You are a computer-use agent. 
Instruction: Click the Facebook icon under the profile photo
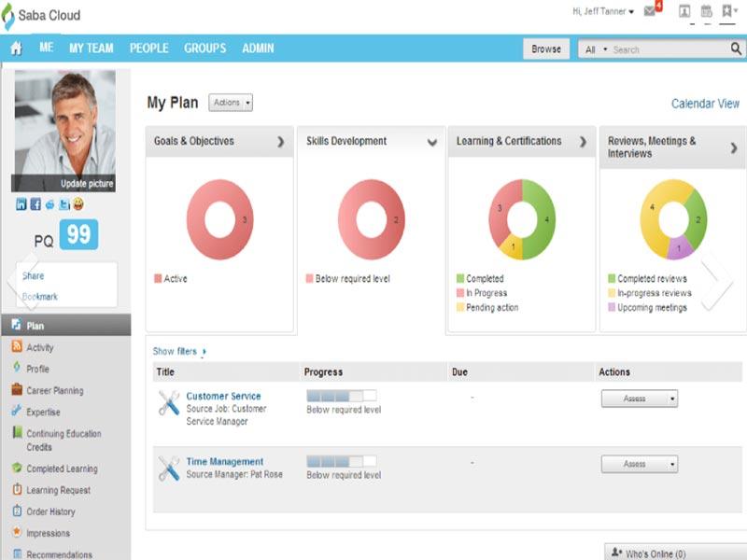35,203
